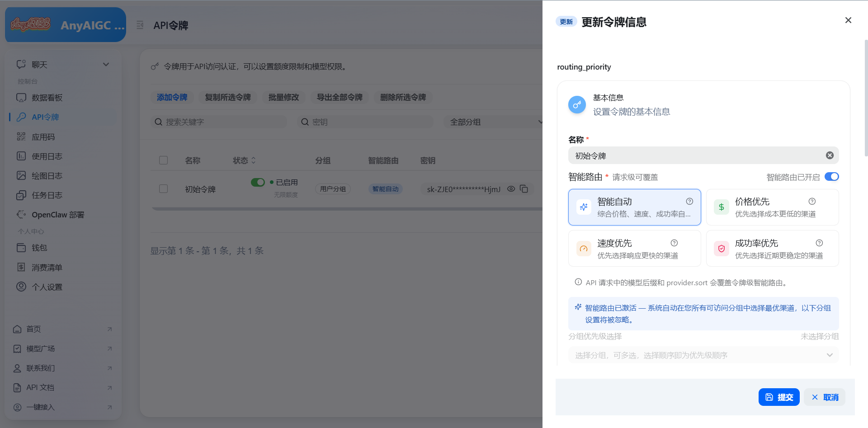Check the select-all checkbox in table header

[164, 160]
